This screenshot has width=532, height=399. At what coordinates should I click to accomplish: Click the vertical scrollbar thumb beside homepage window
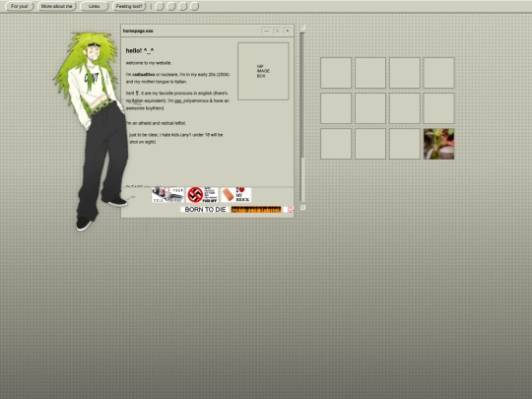302,95
